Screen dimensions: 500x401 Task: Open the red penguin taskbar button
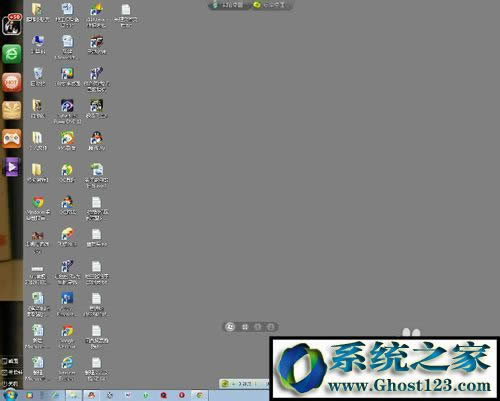coord(91,396)
